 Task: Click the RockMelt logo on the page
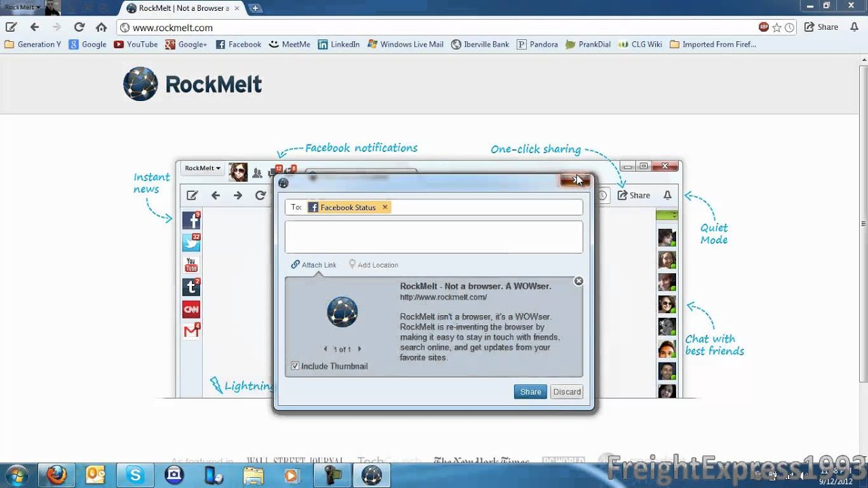point(193,84)
